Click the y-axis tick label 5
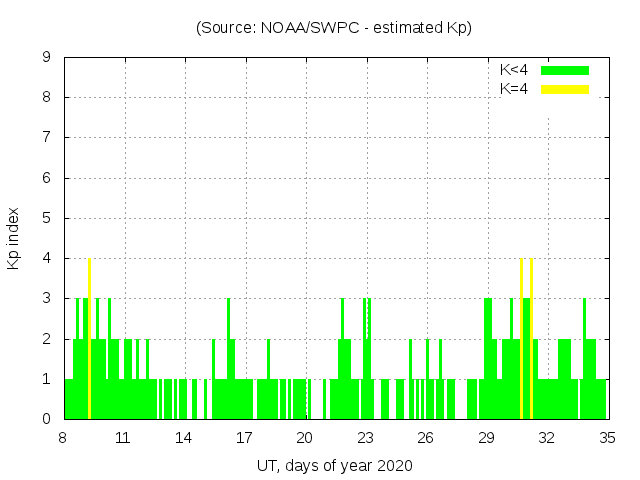This screenshot has width=640, height=480. (x=46, y=218)
